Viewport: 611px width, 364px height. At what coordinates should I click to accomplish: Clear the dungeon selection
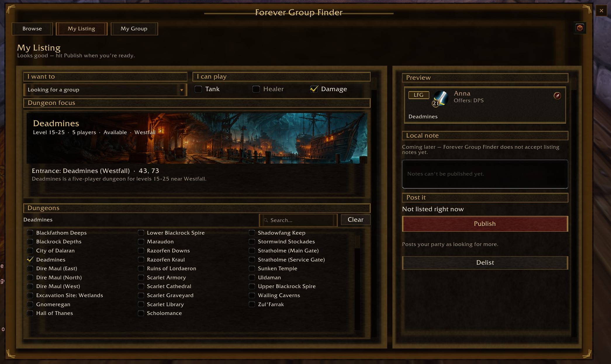point(356,220)
